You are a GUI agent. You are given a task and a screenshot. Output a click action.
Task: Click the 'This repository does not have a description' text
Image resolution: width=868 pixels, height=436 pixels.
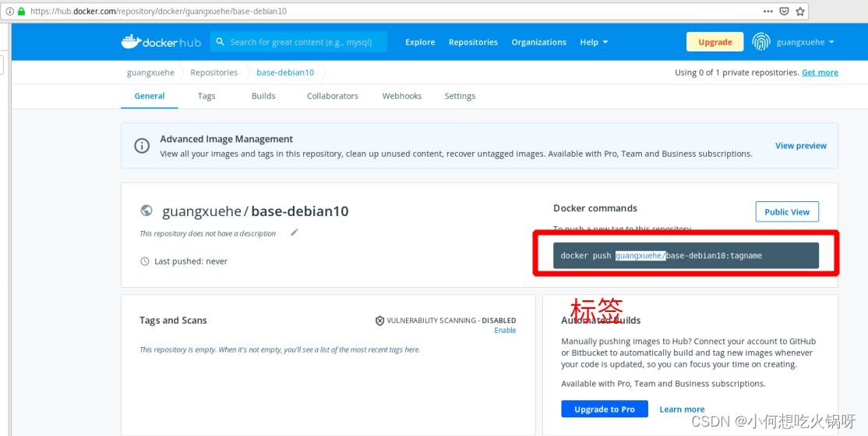coord(207,233)
